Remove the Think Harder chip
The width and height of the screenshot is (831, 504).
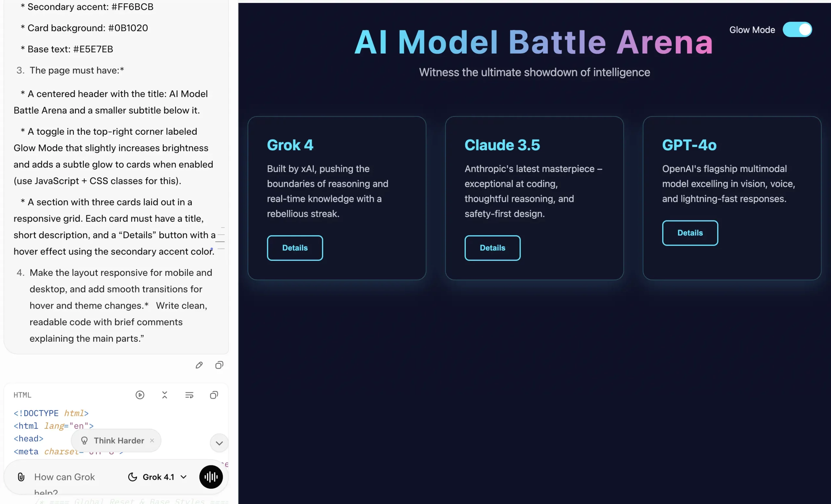[x=152, y=440]
